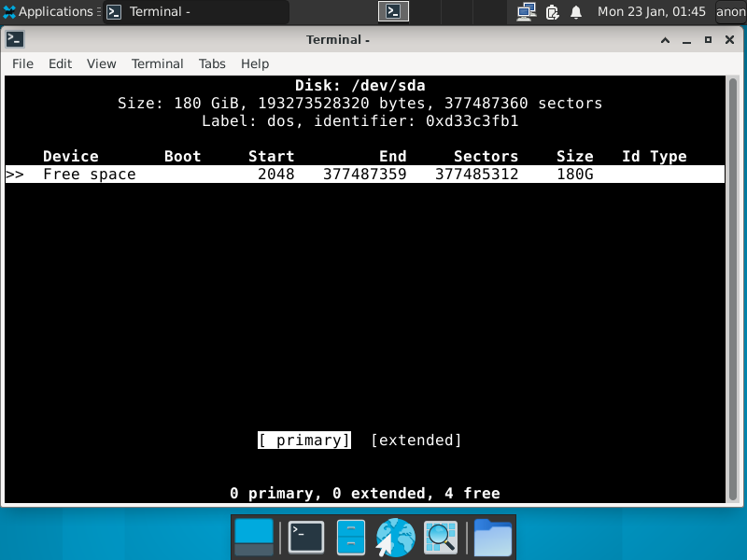Click the terminal icon in window title bar
The height and width of the screenshot is (560, 747).
(x=15, y=39)
